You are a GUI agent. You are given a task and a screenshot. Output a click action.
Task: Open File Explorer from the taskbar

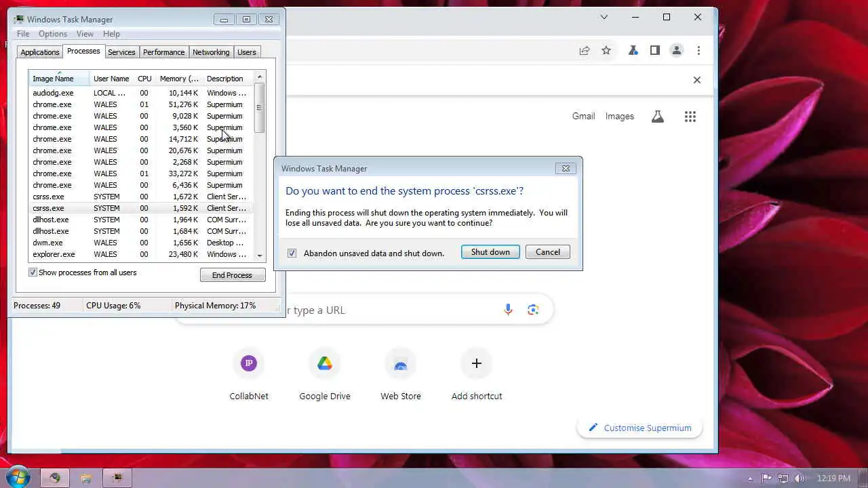(x=86, y=478)
